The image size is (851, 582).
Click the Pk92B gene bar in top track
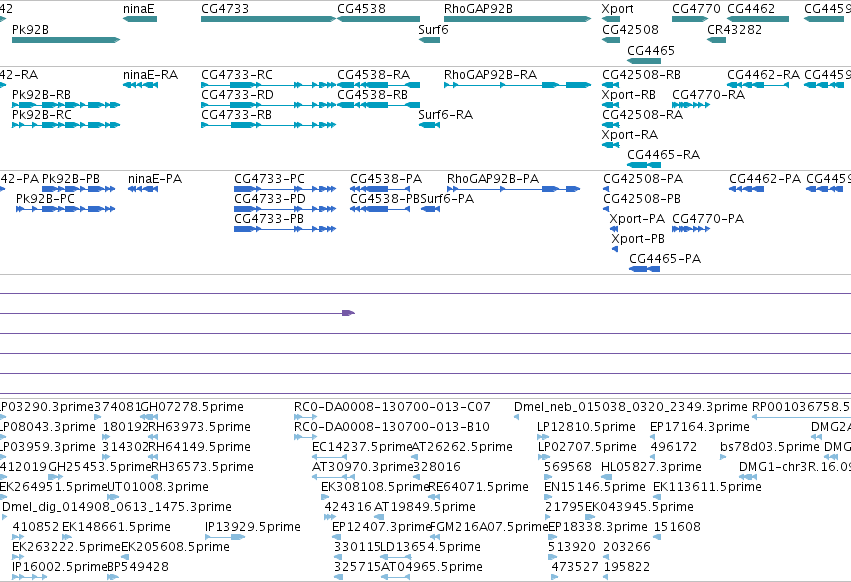[x=66, y=40]
